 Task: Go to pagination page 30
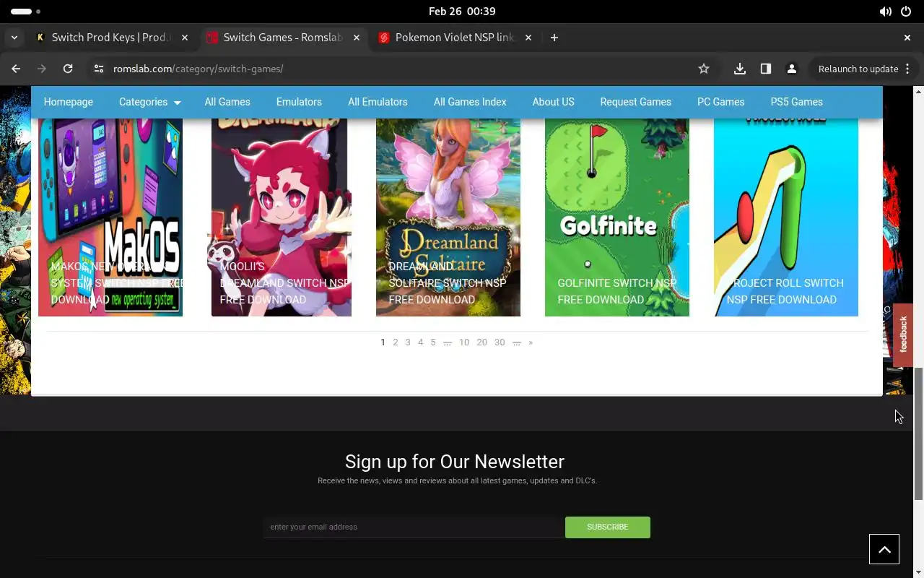[500, 342]
